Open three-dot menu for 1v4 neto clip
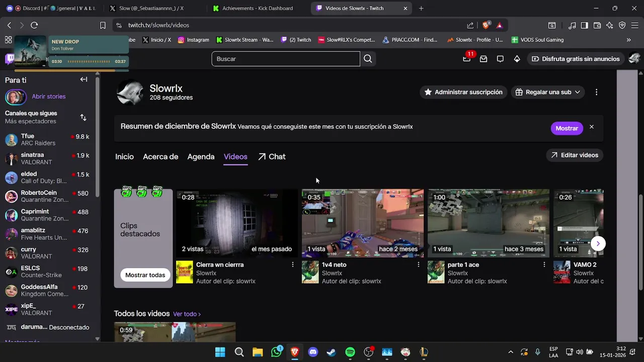The image size is (644, 362). click(419, 264)
